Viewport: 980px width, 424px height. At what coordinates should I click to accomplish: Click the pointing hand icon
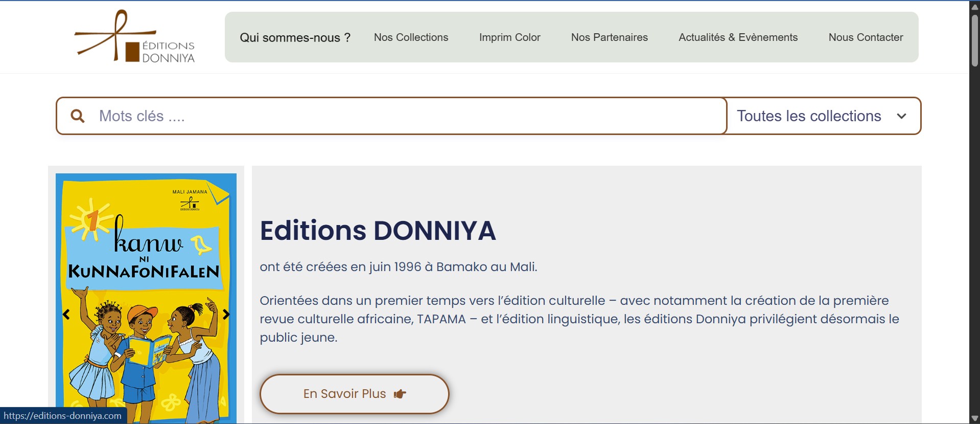click(400, 394)
